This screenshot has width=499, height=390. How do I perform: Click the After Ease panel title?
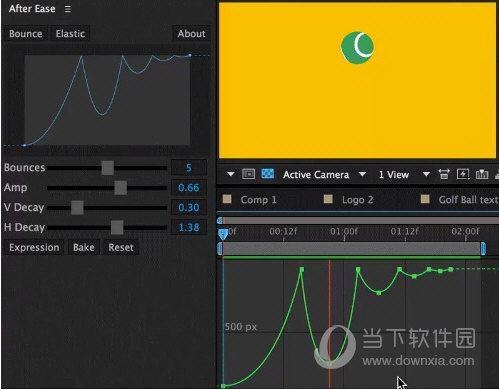pos(32,9)
